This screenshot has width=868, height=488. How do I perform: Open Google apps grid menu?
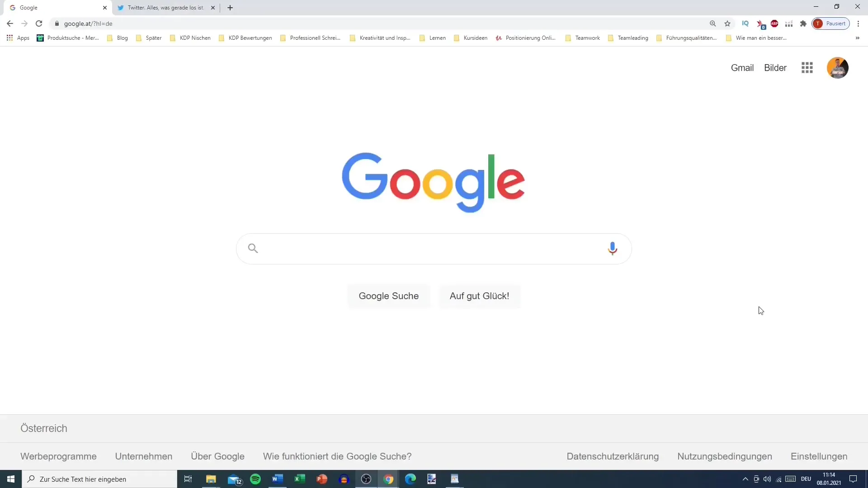(807, 67)
